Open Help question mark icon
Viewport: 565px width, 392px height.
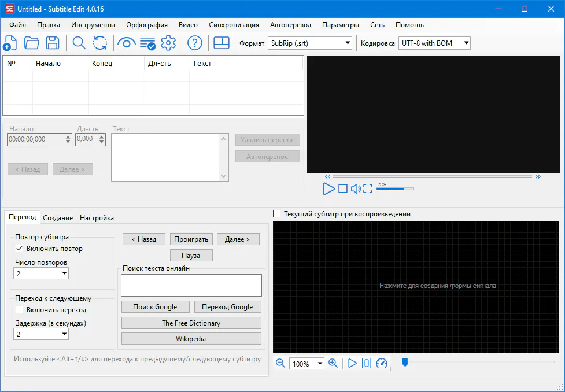(x=195, y=43)
